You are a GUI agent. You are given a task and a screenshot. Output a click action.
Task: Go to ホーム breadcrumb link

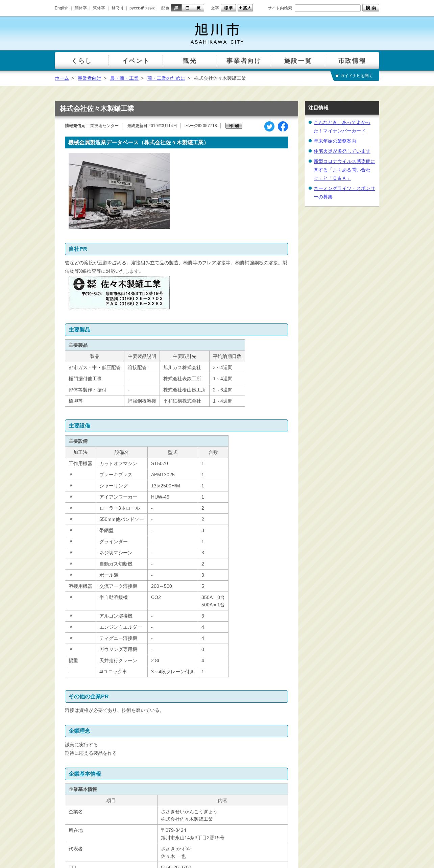[x=62, y=78]
